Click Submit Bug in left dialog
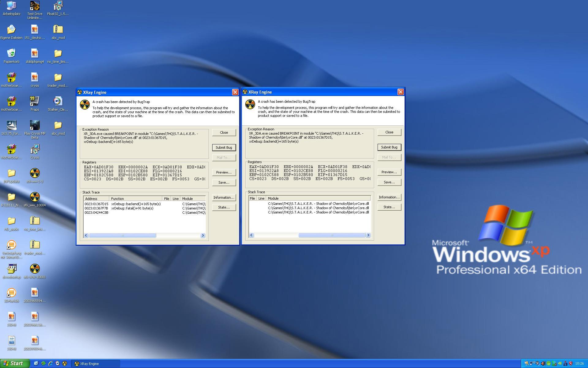The width and height of the screenshot is (588, 368). pos(224,148)
